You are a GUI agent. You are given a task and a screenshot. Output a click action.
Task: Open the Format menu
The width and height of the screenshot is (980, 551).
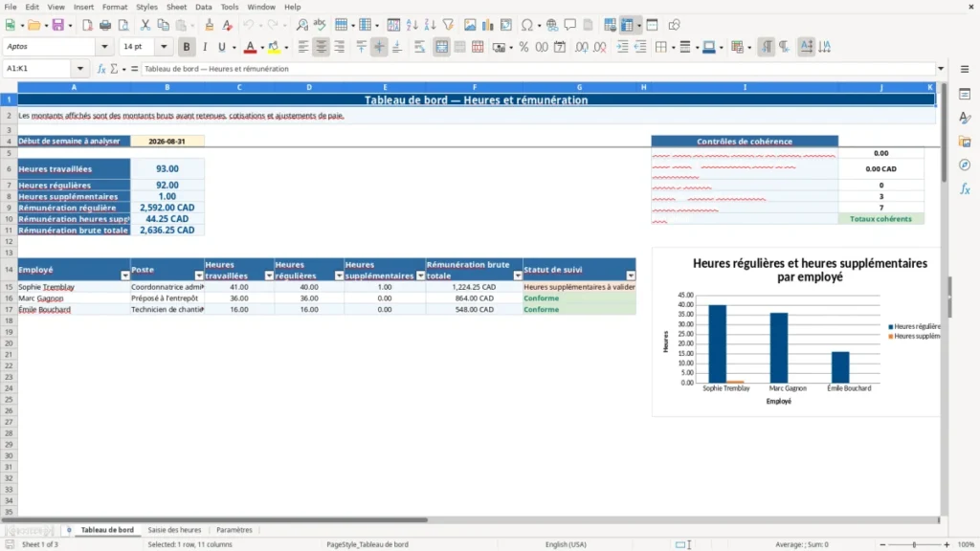point(115,7)
